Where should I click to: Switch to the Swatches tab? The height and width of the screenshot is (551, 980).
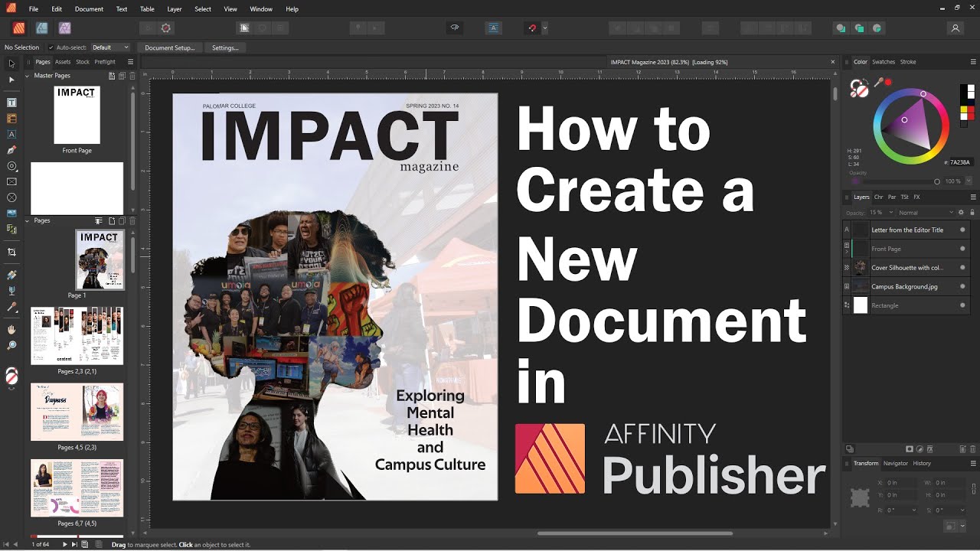pos(884,62)
